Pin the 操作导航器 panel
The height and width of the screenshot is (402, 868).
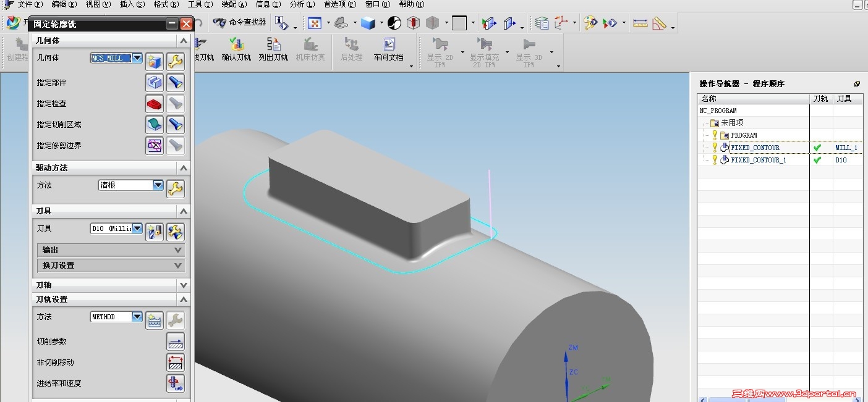click(857, 83)
